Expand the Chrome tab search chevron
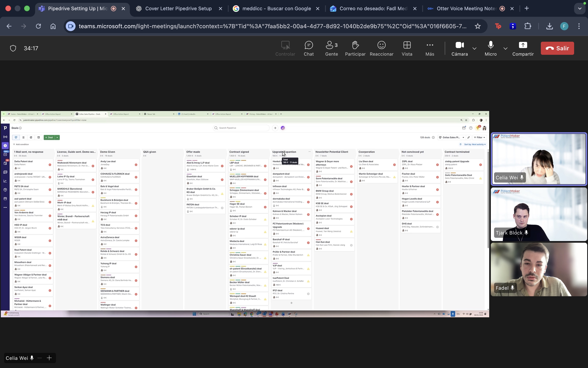The image size is (588, 368). point(580,9)
